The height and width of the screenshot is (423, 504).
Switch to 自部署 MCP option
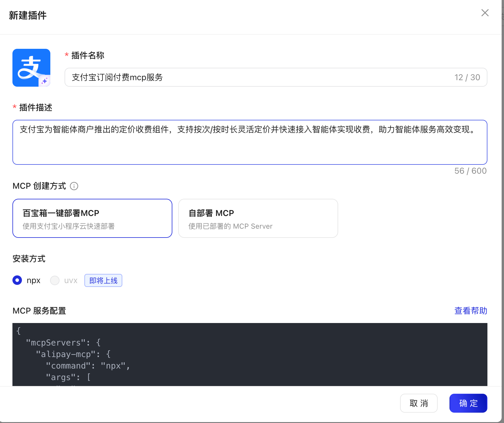tap(258, 218)
